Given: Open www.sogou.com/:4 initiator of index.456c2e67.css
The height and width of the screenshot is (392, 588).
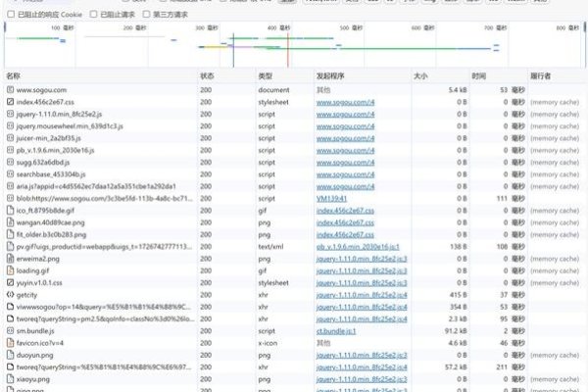Looking at the screenshot, I should coord(345,102).
